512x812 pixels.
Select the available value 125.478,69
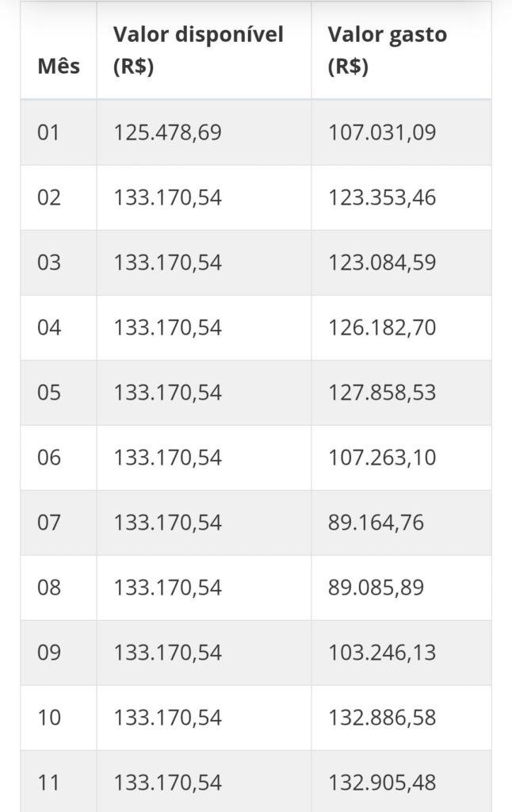167,132
